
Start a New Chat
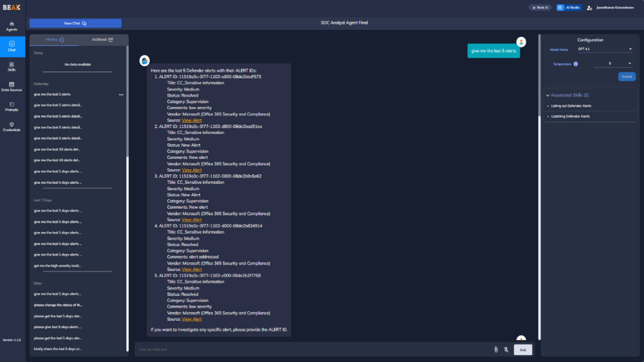click(75, 23)
